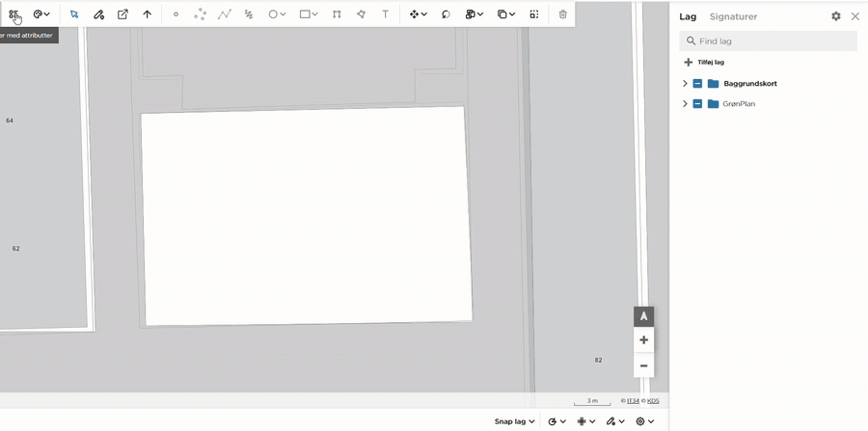
Task: Switch to the Lag tab
Action: 688,16
